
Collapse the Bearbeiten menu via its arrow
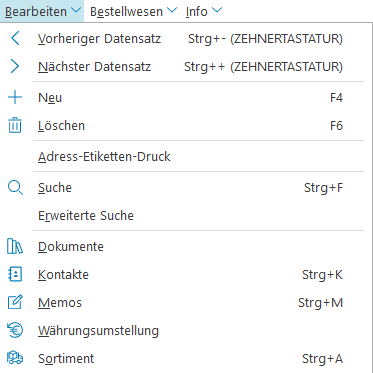76,11
